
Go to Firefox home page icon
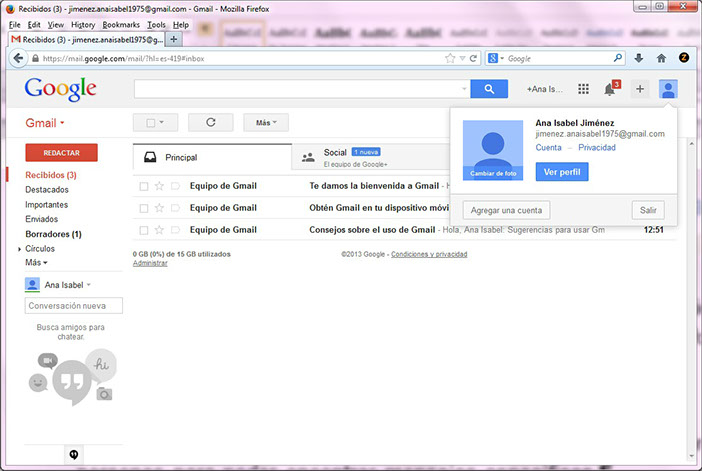point(661,58)
